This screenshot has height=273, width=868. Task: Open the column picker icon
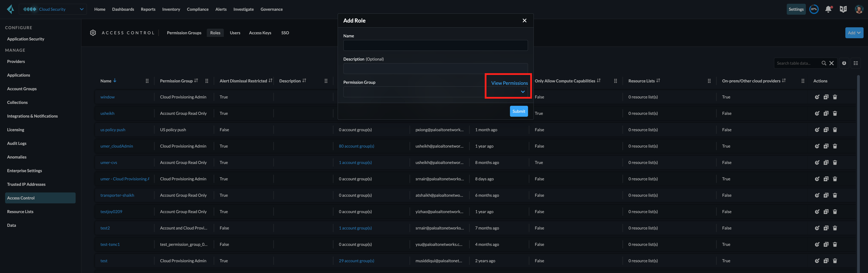tap(856, 63)
